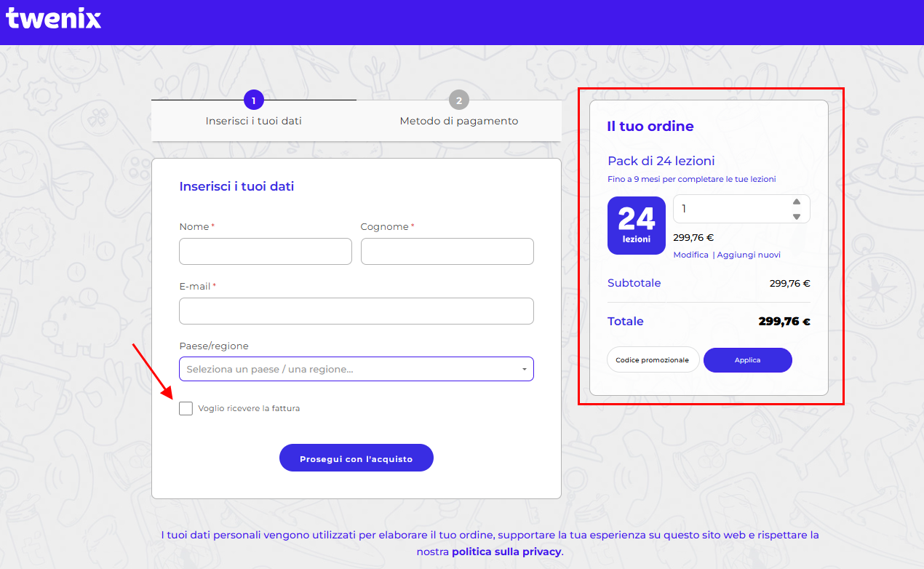Open the Paese/regione dropdown
Image resolution: width=924 pixels, height=569 pixels.
[357, 369]
